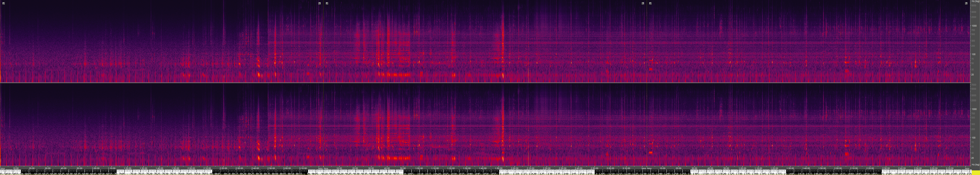This screenshot has width=980, height=175.
Task: Click the 'hms' time format label at far left
Action: click(x=2, y=168)
